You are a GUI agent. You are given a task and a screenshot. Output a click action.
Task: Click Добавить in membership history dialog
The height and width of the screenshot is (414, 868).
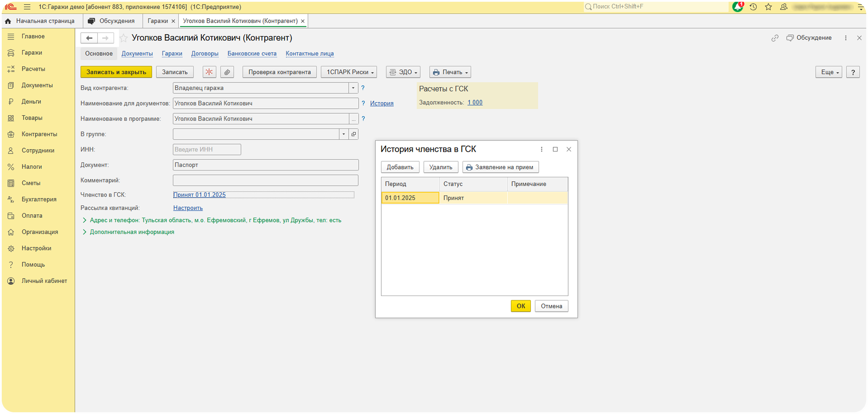pos(400,167)
